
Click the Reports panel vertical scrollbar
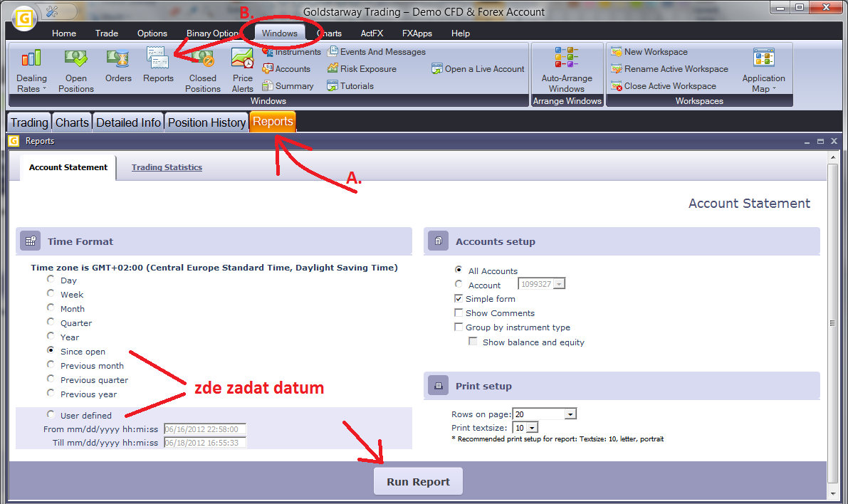pyautogui.click(x=832, y=323)
